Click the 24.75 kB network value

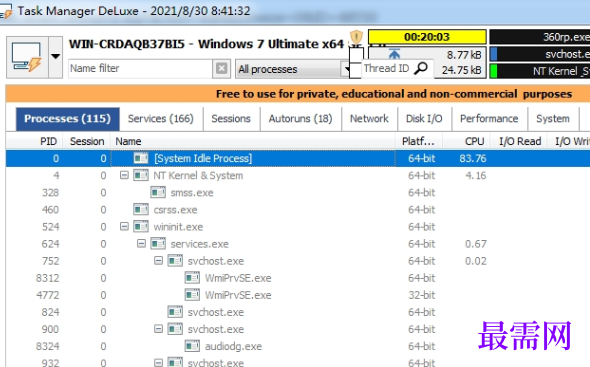pos(461,70)
